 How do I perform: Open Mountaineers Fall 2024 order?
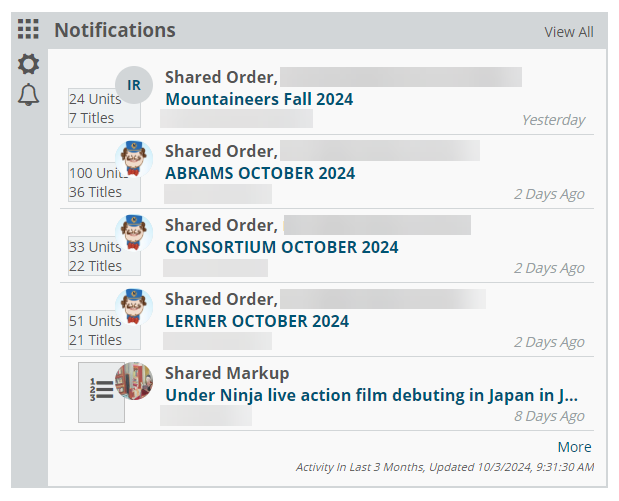pos(259,99)
